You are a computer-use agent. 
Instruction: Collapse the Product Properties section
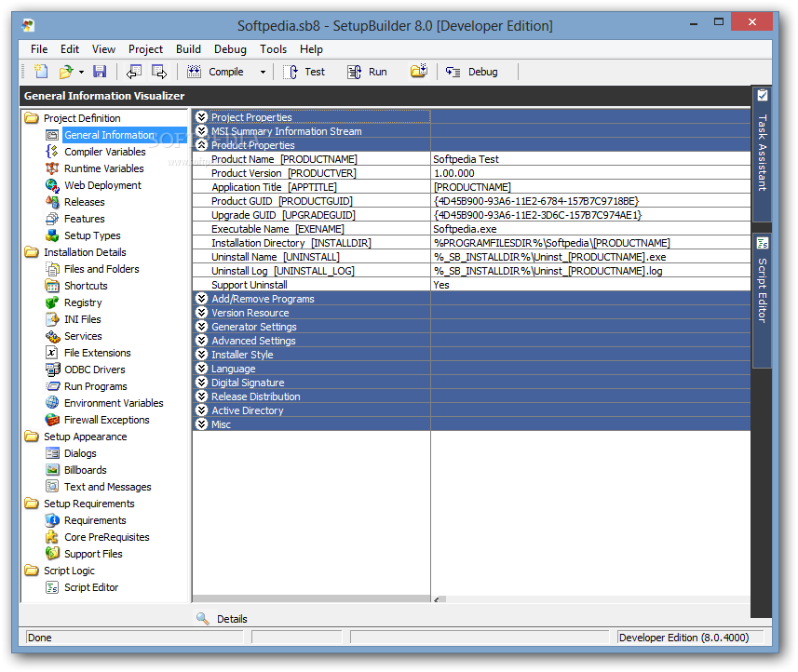(x=201, y=145)
